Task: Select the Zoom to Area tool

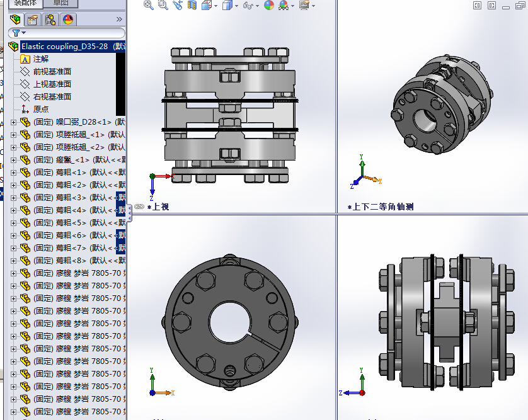Action: pos(163,4)
